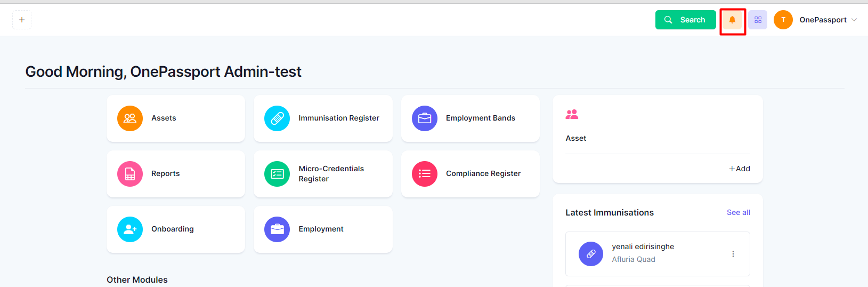Open Micro-Credentials Register green icon

pyautogui.click(x=277, y=174)
